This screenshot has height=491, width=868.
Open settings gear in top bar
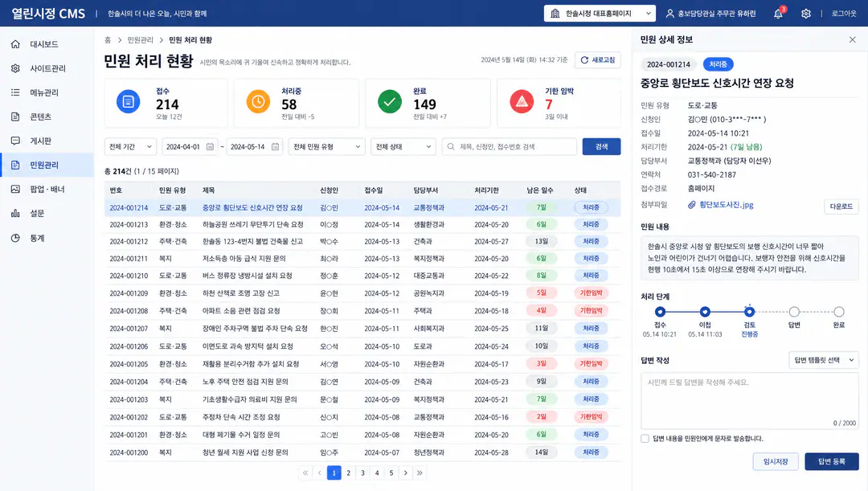point(806,14)
